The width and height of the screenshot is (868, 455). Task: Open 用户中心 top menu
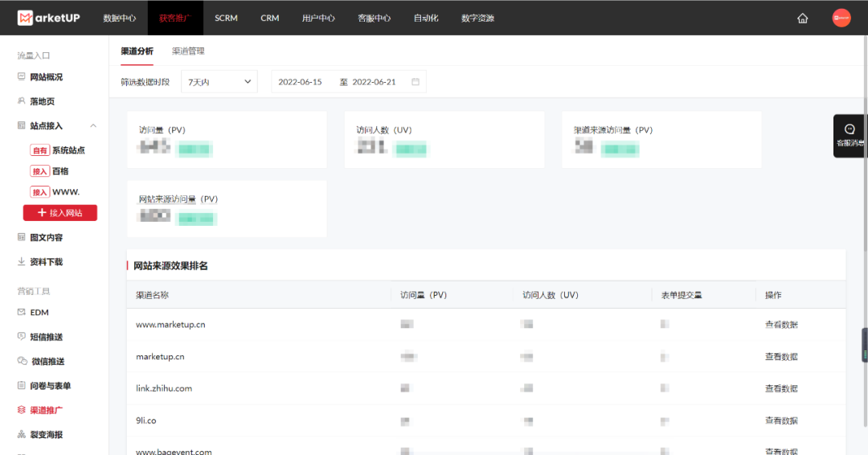coord(318,18)
